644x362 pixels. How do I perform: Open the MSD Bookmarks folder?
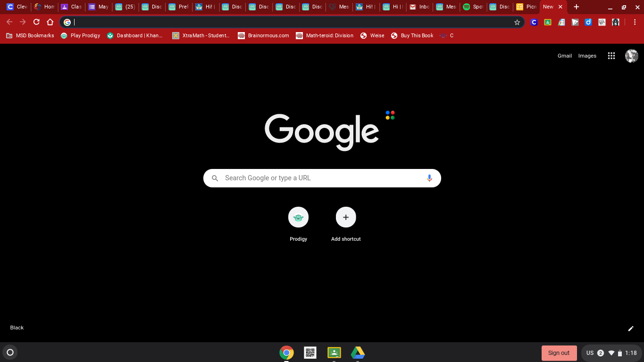30,35
